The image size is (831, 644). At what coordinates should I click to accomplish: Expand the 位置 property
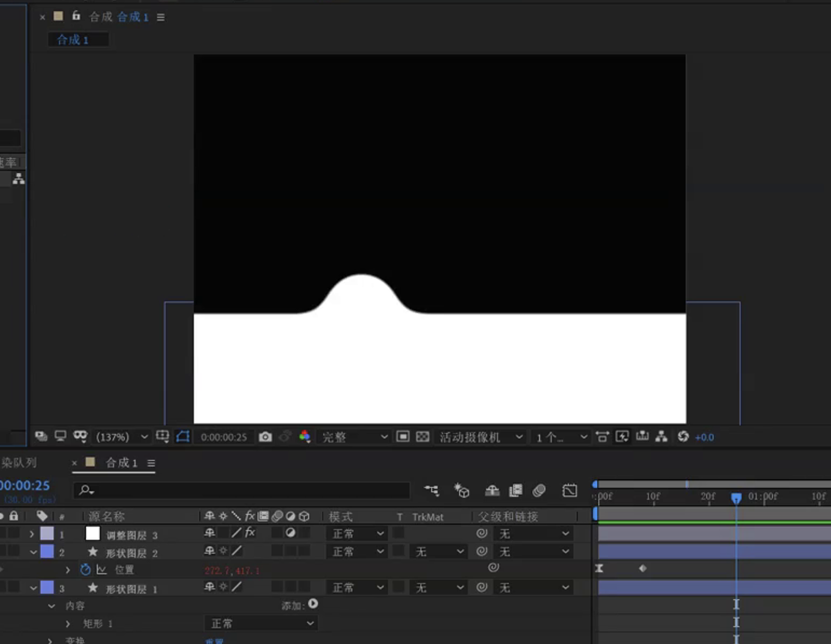click(68, 569)
